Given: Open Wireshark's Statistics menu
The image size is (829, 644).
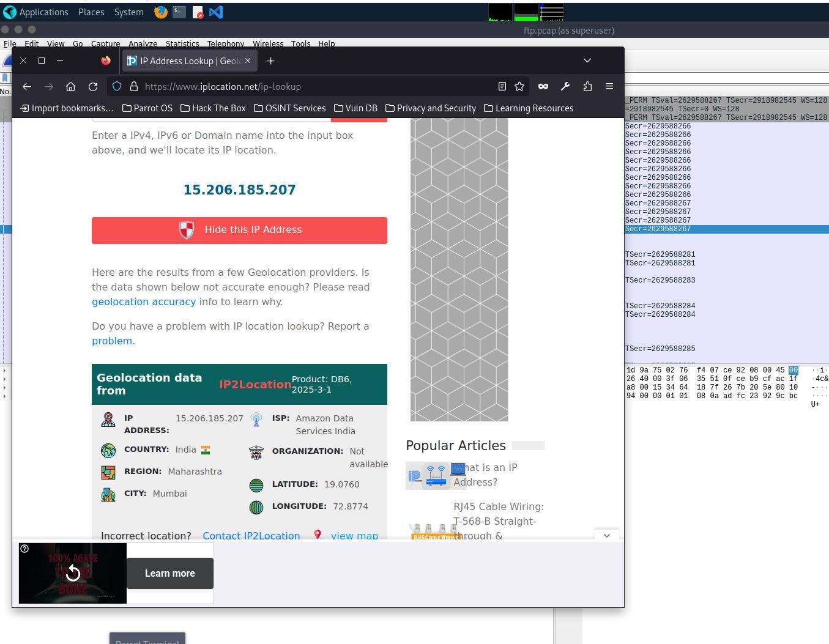Looking at the screenshot, I should tap(182, 43).
